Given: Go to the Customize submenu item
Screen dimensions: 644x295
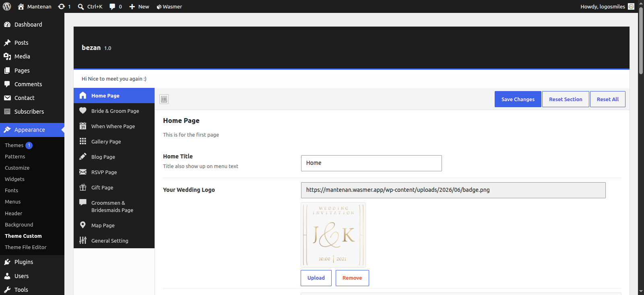Looking at the screenshot, I should (x=17, y=168).
